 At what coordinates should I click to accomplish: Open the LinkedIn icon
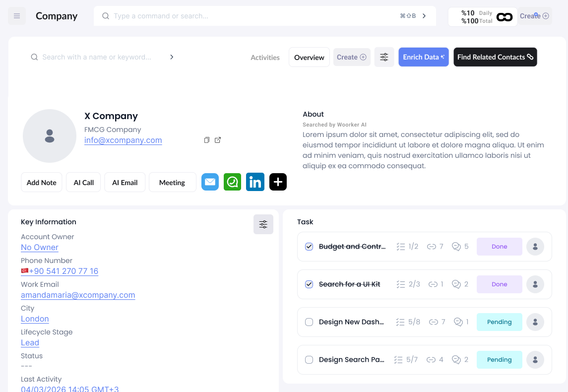(255, 182)
